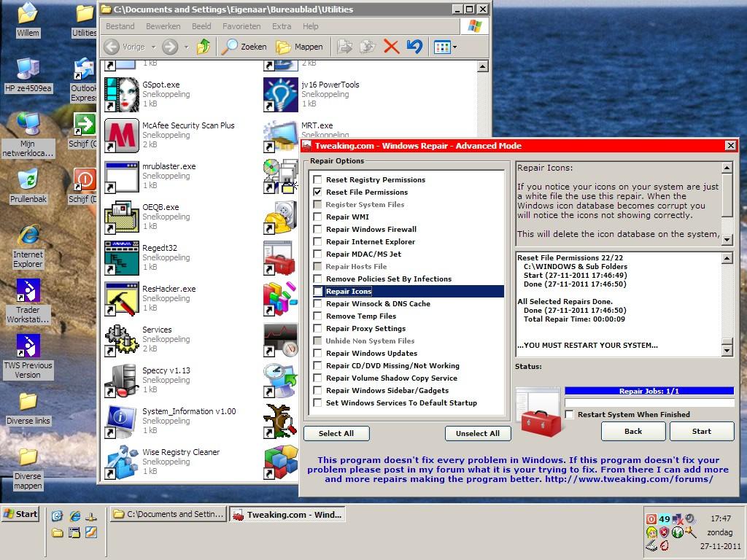This screenshot has width=747, height=560.
Task: Open the Wise Registry Cleaner shortcut
Action: (x=121, y=462)
